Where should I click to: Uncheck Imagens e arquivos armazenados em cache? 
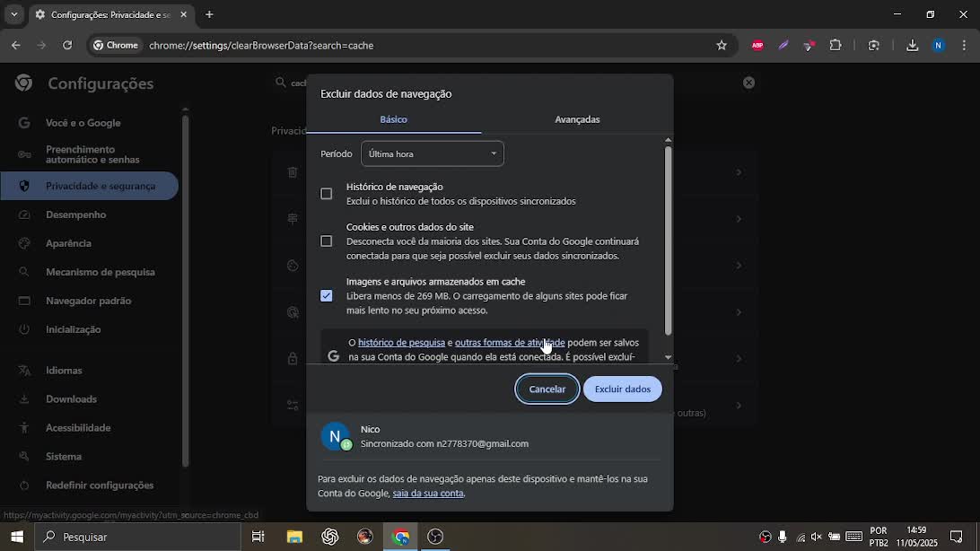click(327, 295)
